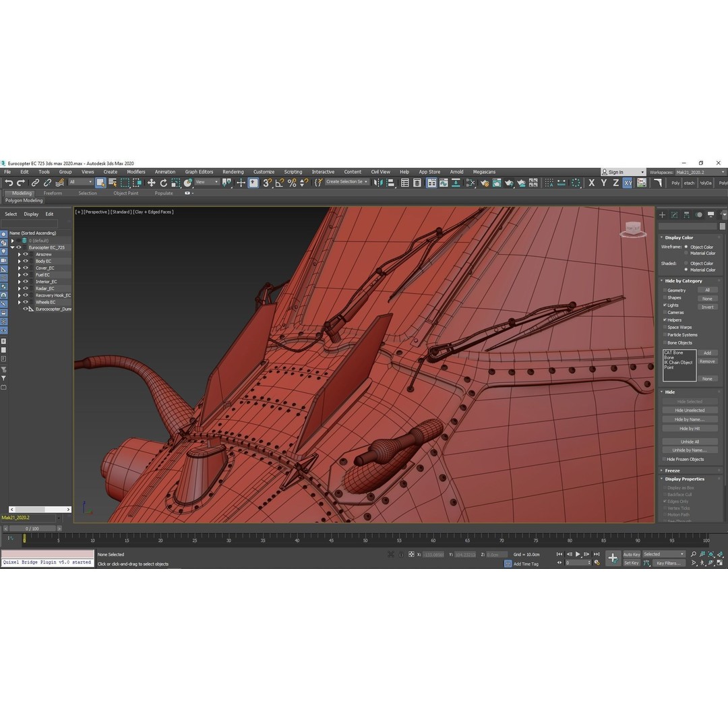
Task: Open the Modifiers menu
Action: coord(136,172)
